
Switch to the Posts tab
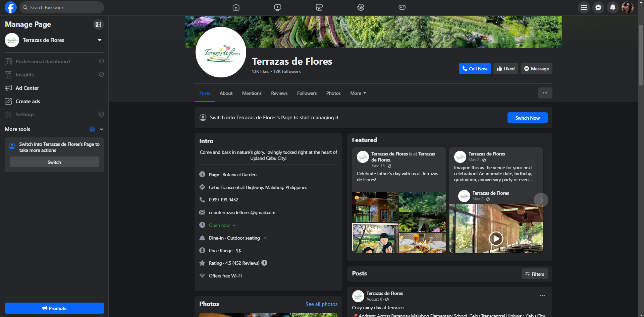pyautogui.click(x=205, y=93)
